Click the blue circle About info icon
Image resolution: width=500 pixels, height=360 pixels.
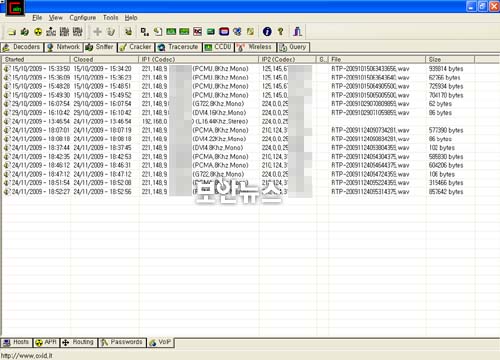point(267,32)
